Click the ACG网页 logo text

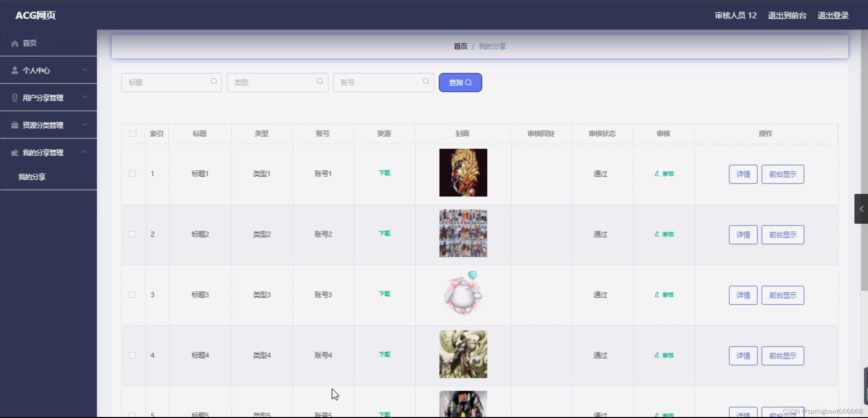(x=36, y=15)
